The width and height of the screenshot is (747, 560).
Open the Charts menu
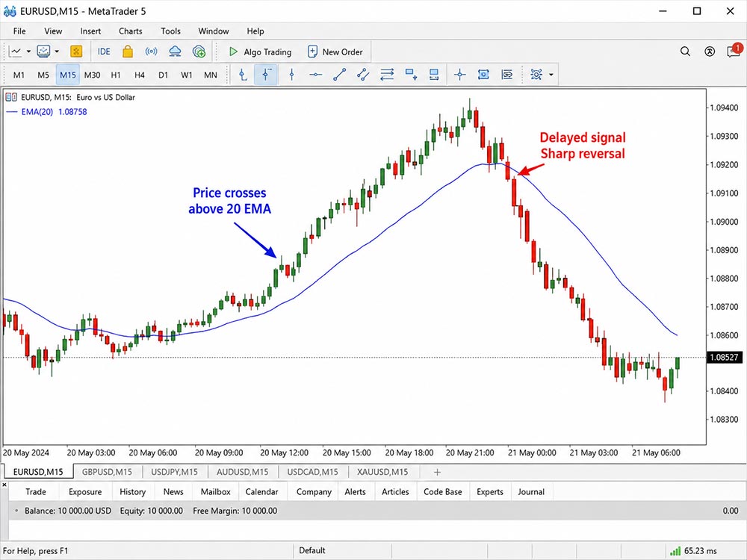click(x=131, y=31)
